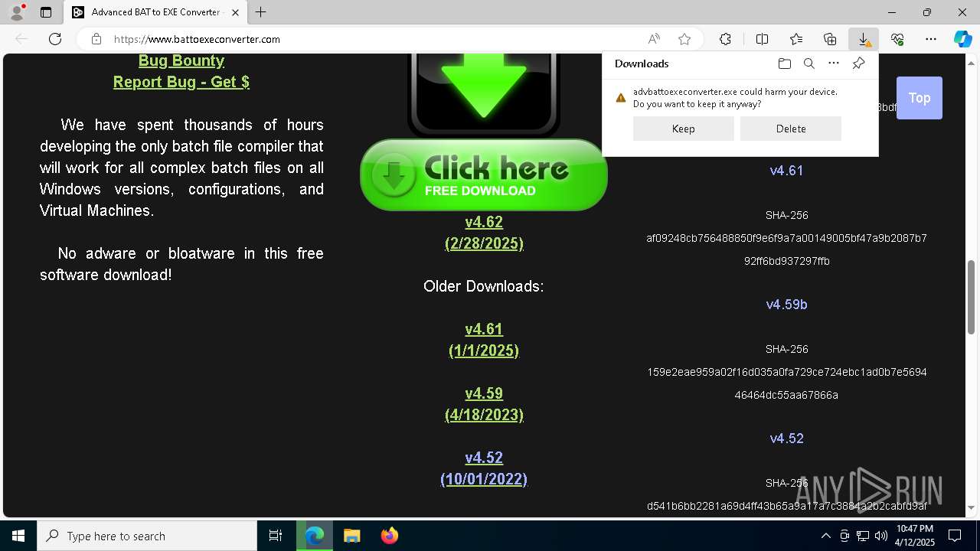Open the taskbar clock calendar
Screen dimensions: 980x551
[x=915, y=536]
